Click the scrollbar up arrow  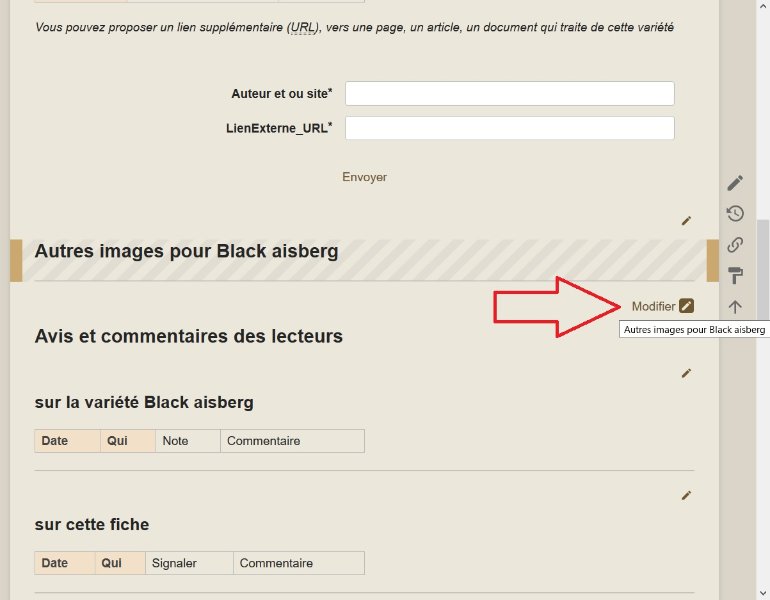click(763, 6)
